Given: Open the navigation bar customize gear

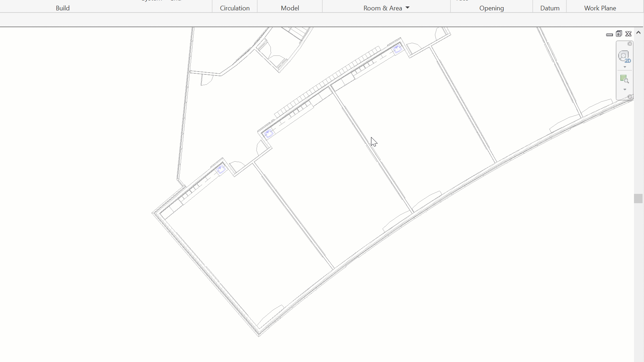Looking at the screenshot, I should [x=630, y=96].
